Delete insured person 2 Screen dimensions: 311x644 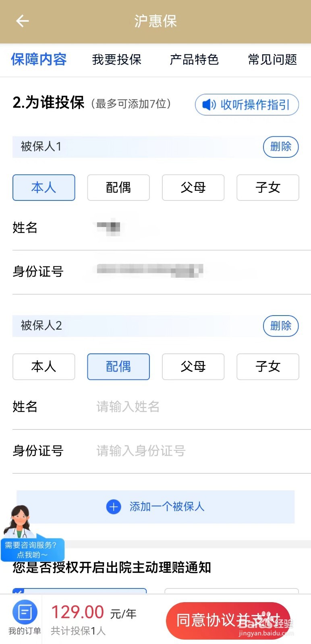281,326
